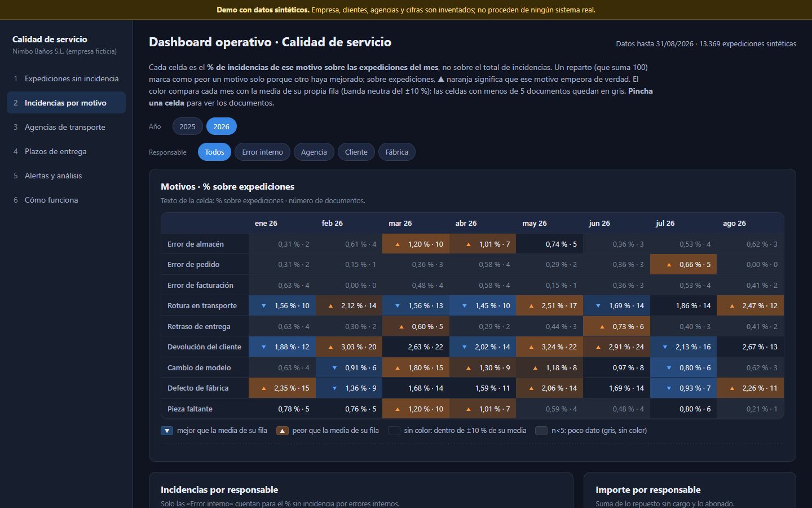
Task: Click blue down-arrow legend swatch 'mejor que la media'
Action: pyautogui.click(x=167, y=431)
